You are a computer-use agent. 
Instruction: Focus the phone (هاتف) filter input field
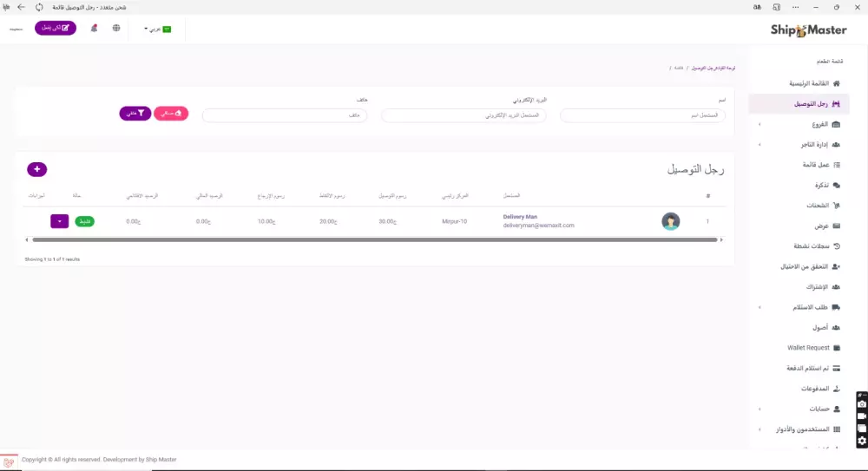coord(285,115)
